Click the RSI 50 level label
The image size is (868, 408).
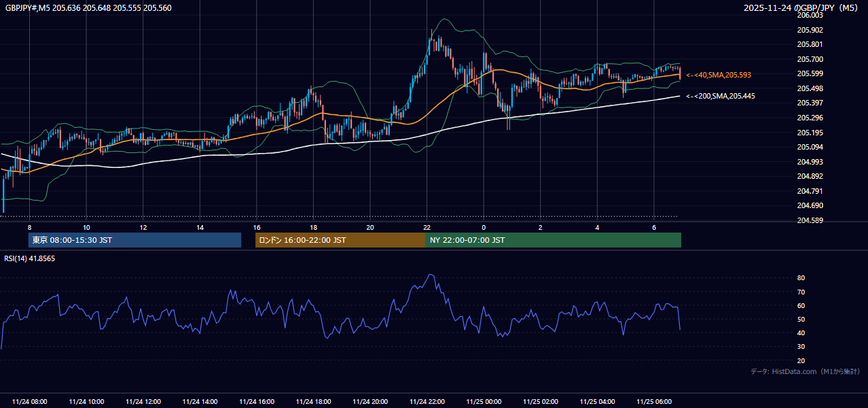(801, 319)
